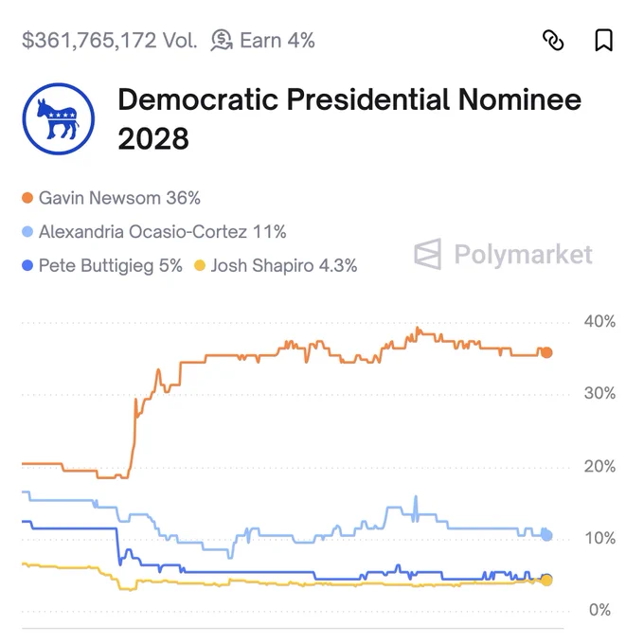Click the $361,765,172 Vol. figure

(x=110, y=40)
